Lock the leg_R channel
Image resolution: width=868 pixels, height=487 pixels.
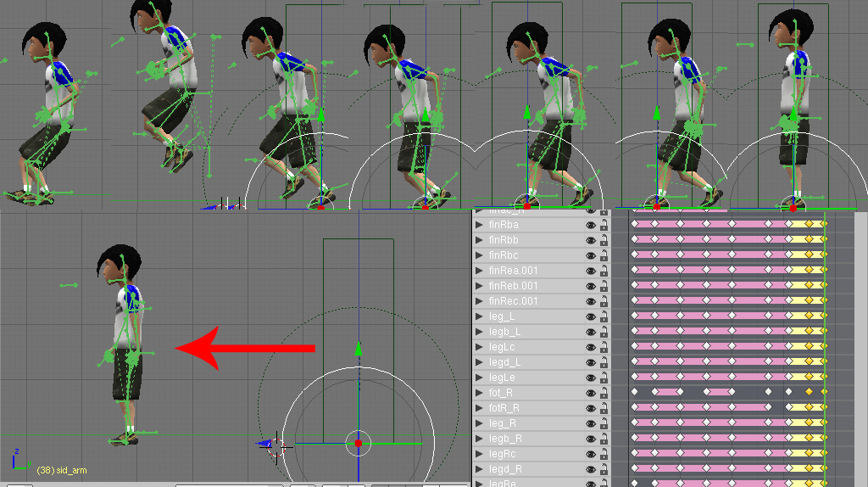(x=604, y=423)
